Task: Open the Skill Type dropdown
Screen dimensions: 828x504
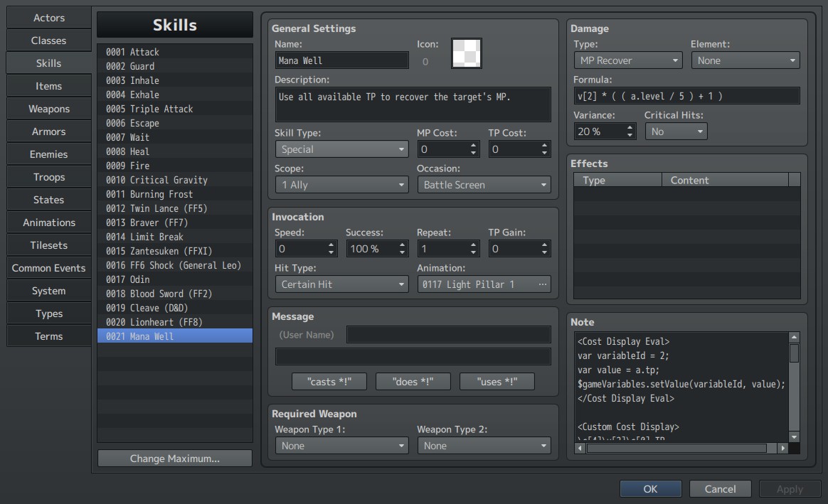Action: (341, 149)
